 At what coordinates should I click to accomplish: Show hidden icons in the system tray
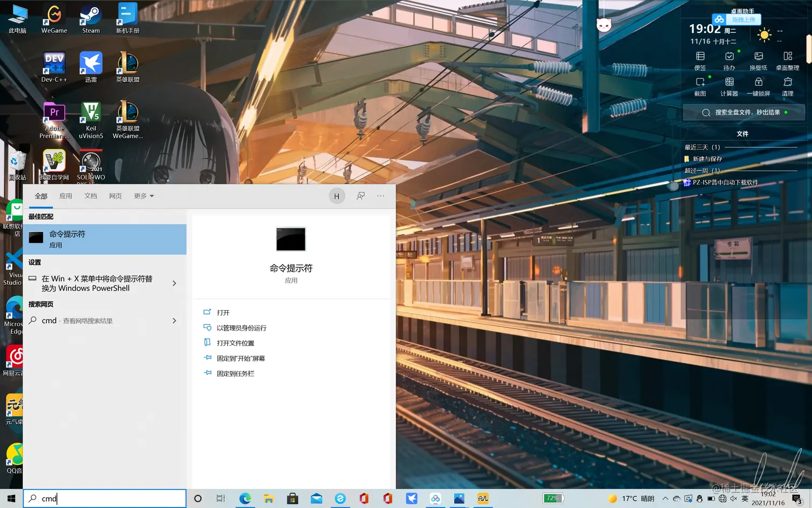(665, 498)
